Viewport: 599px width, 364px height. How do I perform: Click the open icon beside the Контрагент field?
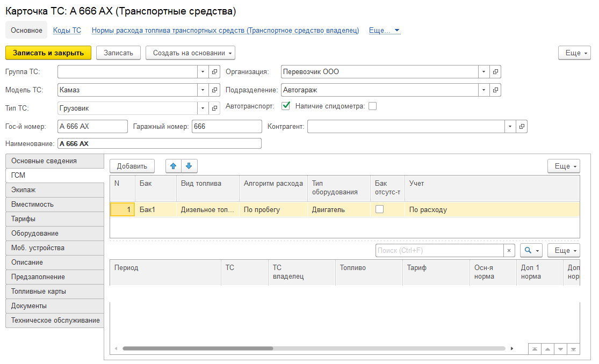(x=522, y=127)
